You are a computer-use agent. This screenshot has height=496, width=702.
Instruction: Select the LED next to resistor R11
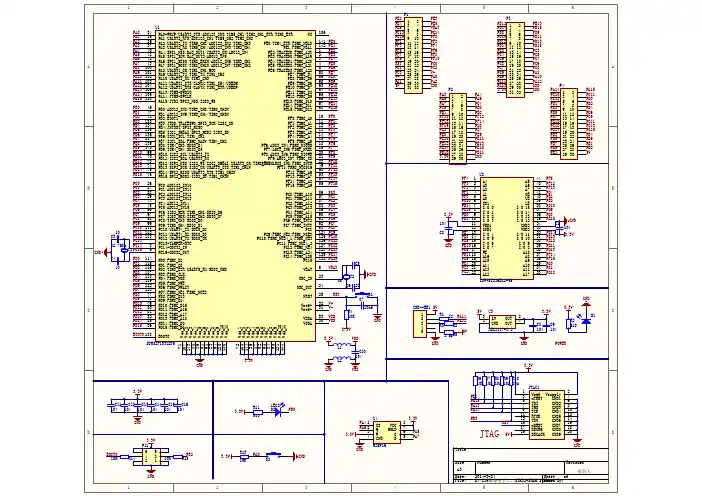pyautogui.click(x=277, y=410)
